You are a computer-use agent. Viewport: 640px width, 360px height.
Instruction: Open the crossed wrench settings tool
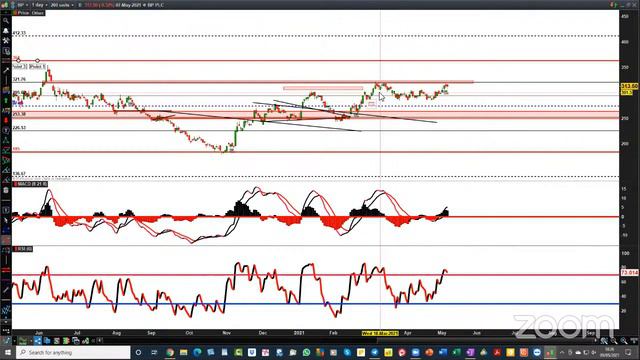tap(6, 40)
